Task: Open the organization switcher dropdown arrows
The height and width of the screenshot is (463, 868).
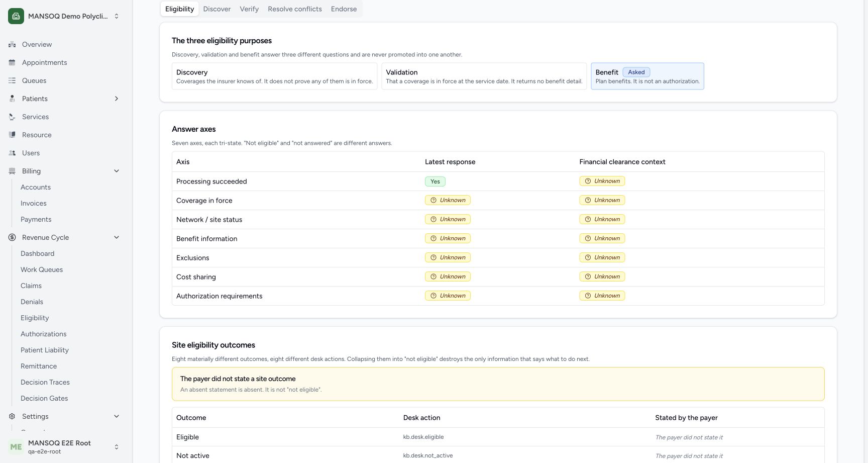Action: click(117, 16)
